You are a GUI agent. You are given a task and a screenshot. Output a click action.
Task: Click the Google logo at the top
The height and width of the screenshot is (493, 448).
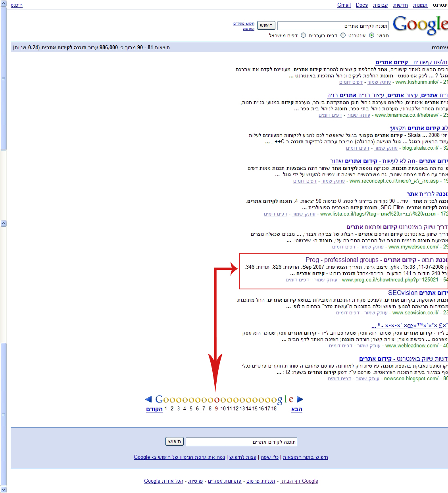420,26
